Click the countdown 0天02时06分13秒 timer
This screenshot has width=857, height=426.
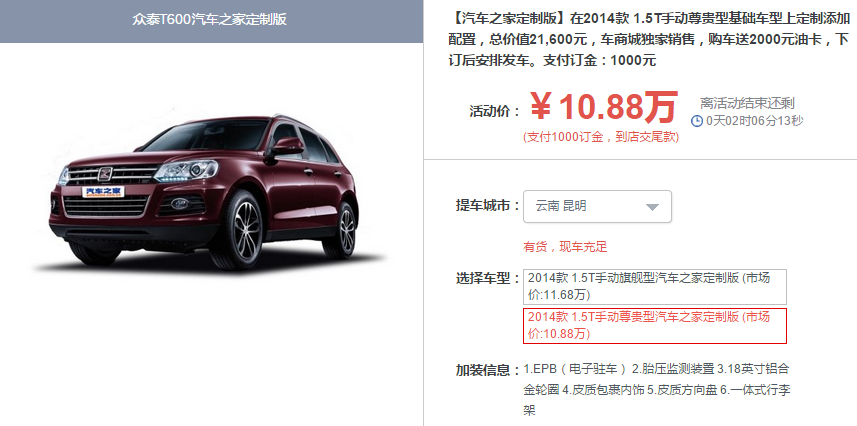click(x=754, y=121)
